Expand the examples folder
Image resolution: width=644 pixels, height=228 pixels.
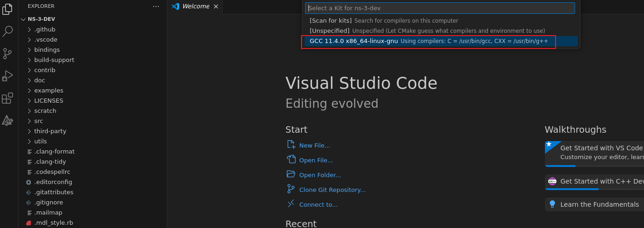tap(29, 91)
